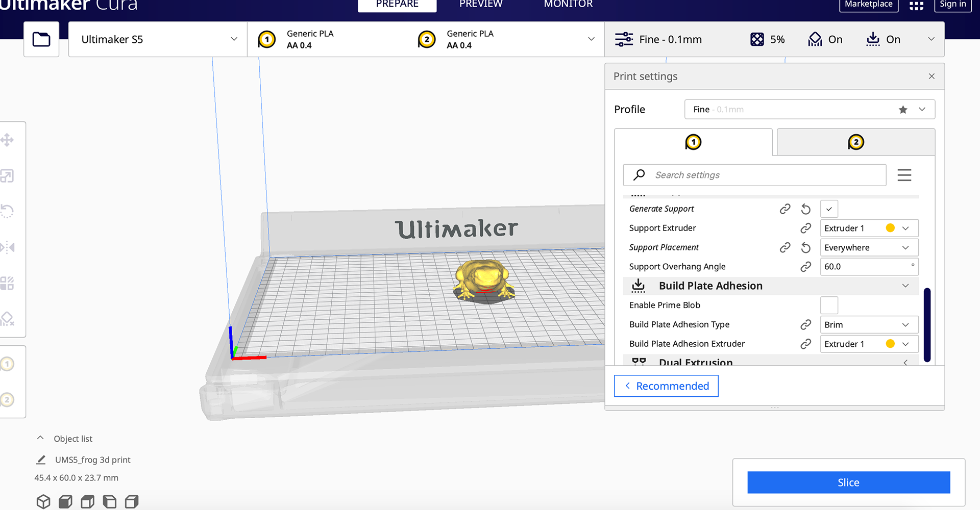This screenshot has height=510, width=980.
Task: Open Support Extruder dropdown
Action: [x=869, y=228]
